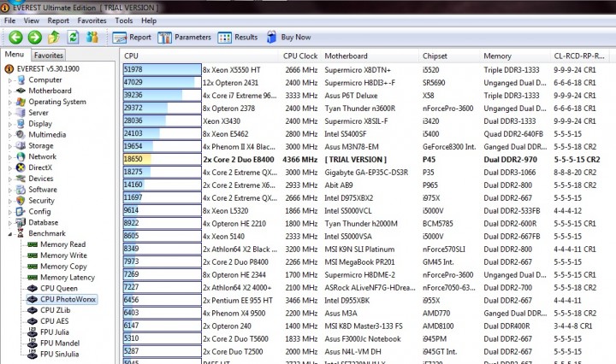The height and width of the screenshot is (364, 616).
Task: Click the Up one level arrow icon
Action: coord(54,38)
